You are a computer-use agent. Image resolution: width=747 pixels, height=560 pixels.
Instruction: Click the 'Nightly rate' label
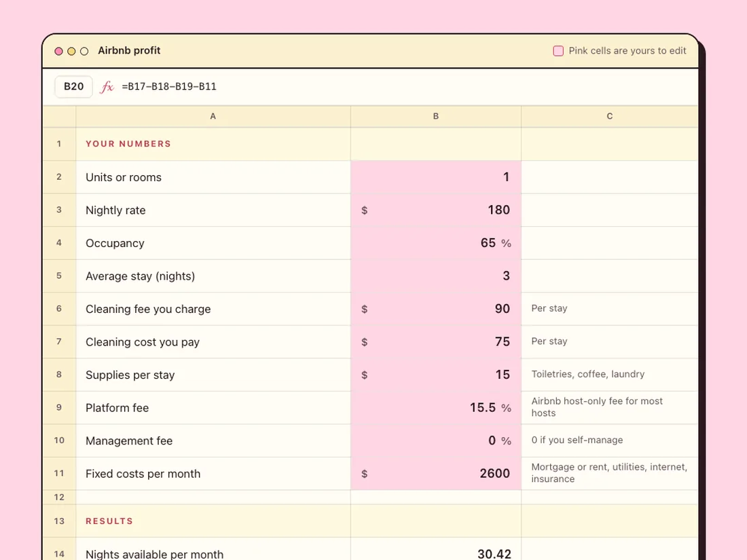(115, 210)
